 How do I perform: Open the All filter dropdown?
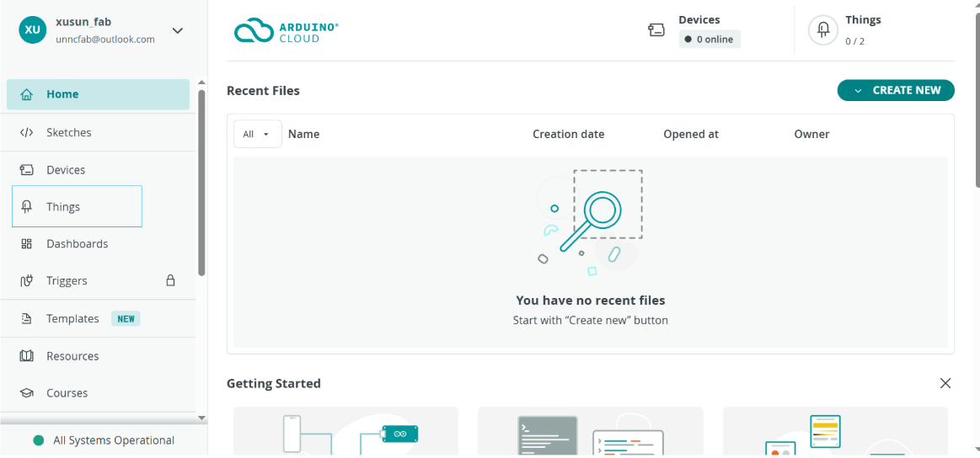tap(258, 134)
